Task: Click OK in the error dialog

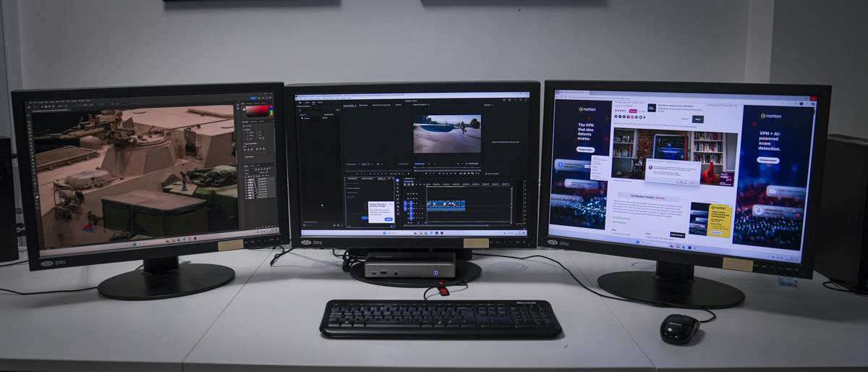Action: 681,182
